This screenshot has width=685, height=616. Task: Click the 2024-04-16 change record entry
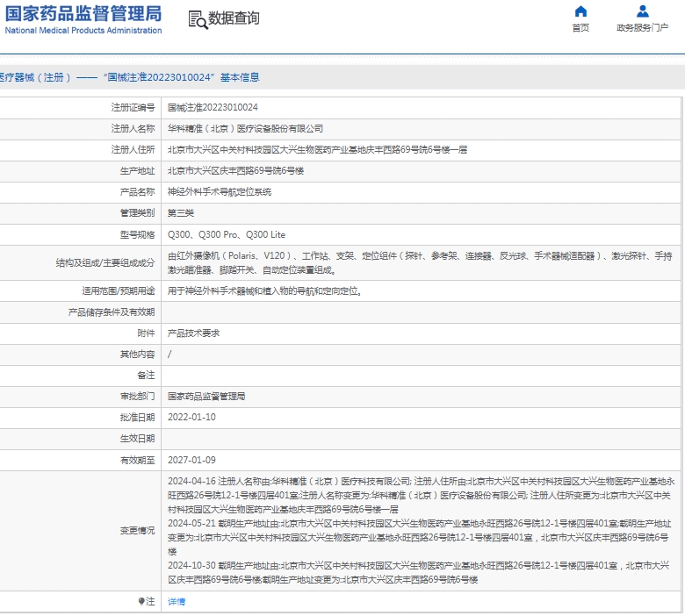(x=422, y=495)
